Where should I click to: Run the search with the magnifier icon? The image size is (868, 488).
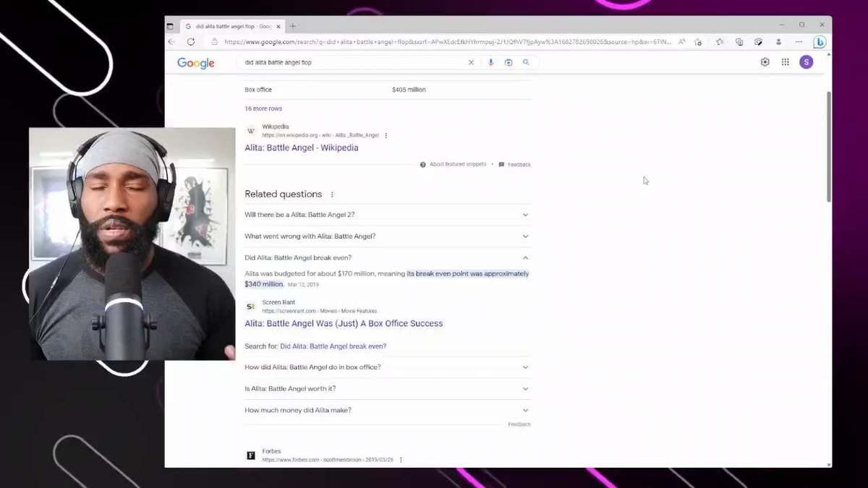[526, 63]
